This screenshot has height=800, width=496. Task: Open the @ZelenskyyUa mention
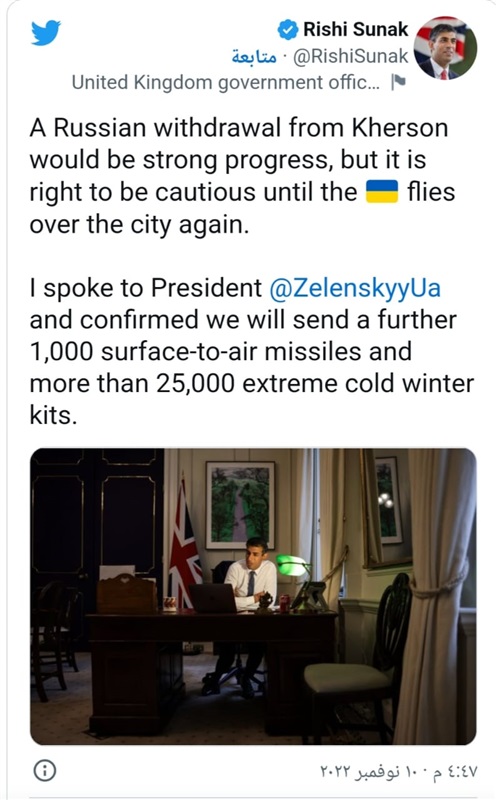pos(355,288)
